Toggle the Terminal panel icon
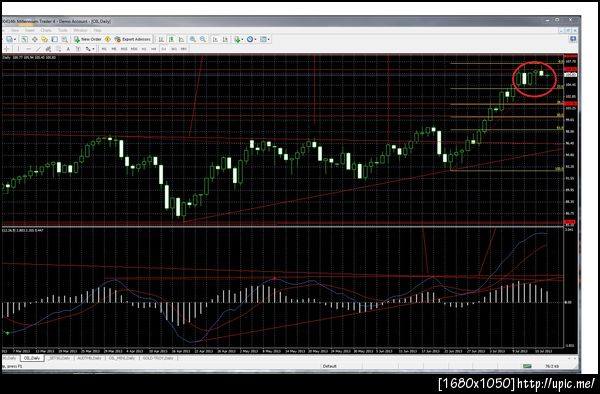Image resolution: width=600 pixels, height=394 pixels. pos(55,39)
